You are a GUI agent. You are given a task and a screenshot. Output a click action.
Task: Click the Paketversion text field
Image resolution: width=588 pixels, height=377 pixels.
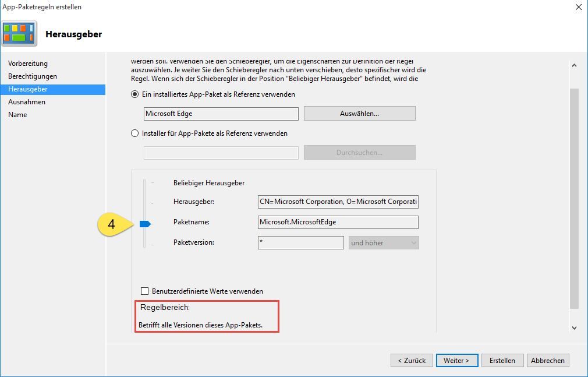click(301, 242)
